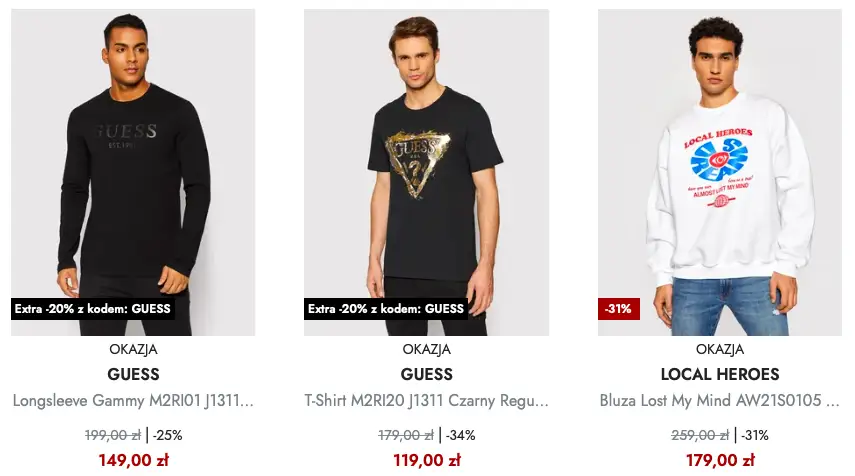Open the T-Shirt M2RI20 J1311 Czarny title
Viewport: 855px width, 476px height.
[427, 401]
